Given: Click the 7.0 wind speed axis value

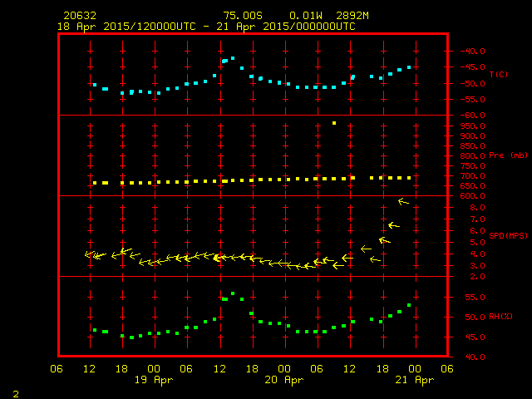Looking at the screenshot, I should 477,219.
